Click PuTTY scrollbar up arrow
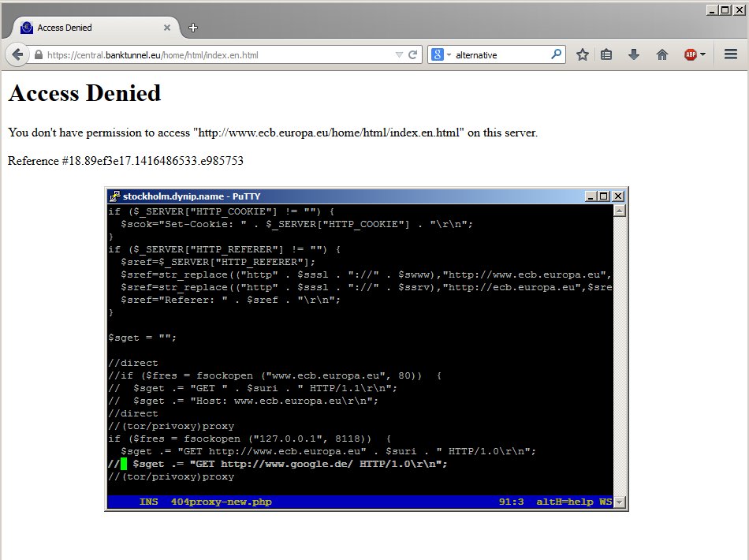Image resolution: width=749 pixels, height=560 pixels. pos(620,211)
